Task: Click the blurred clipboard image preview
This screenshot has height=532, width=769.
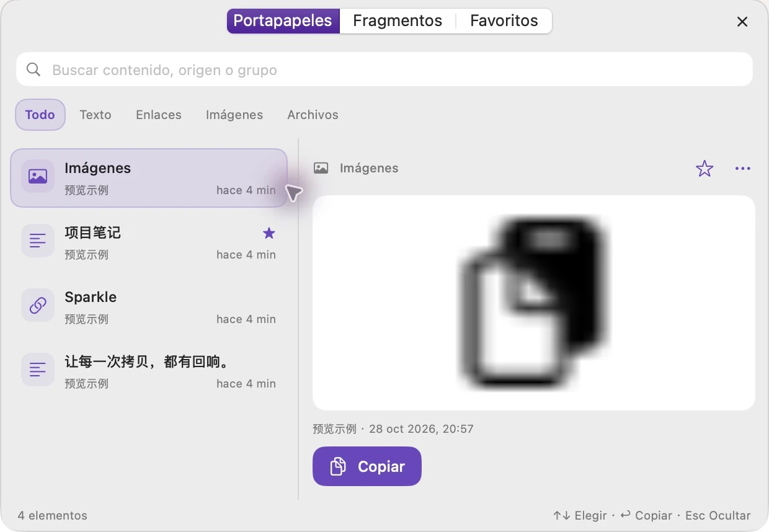Action: tap(534, 303)
